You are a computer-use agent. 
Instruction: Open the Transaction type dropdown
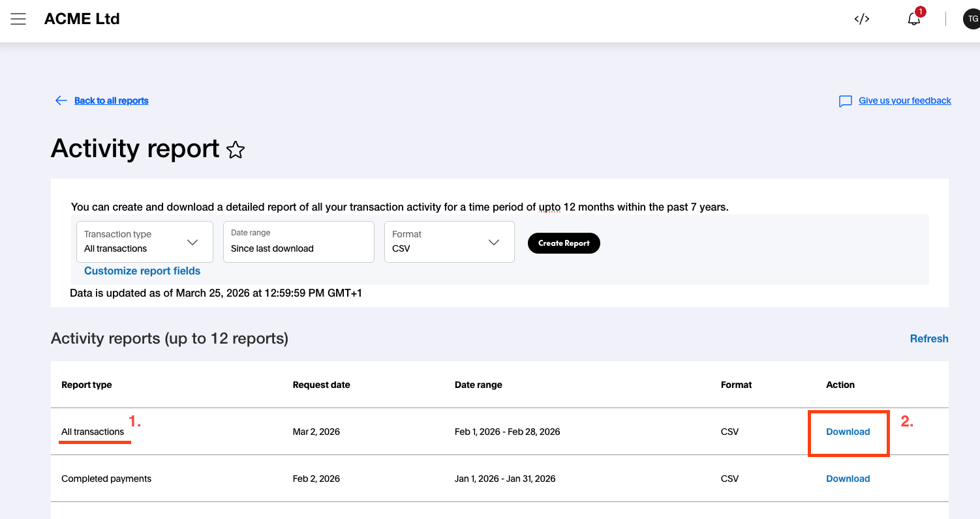pos(144,242)
